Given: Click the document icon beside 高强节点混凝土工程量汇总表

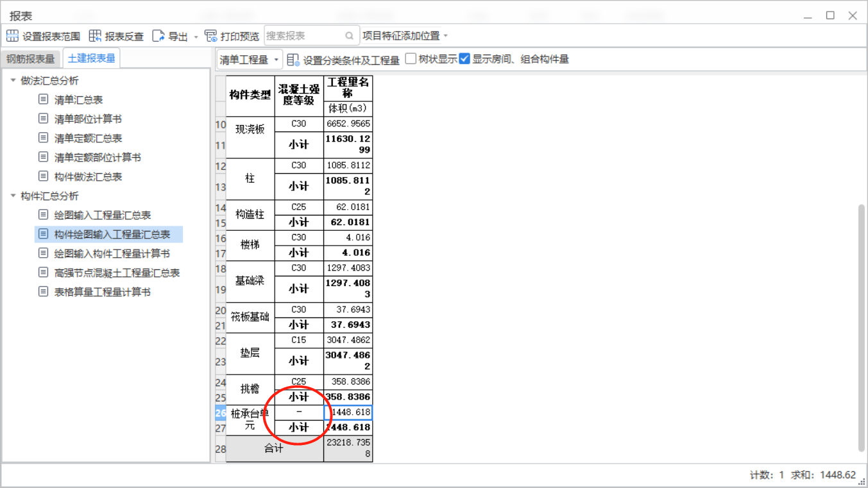Looking at the screenshot, I should point(43,273).
